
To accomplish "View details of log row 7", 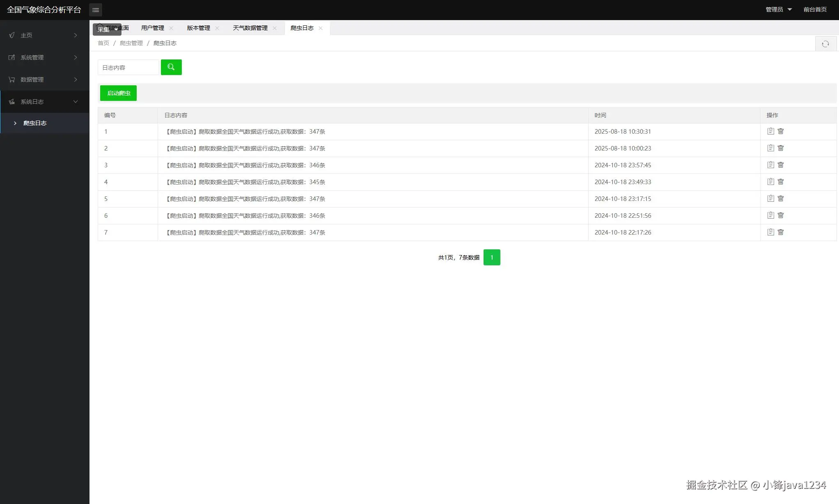I will coord(770,232).
